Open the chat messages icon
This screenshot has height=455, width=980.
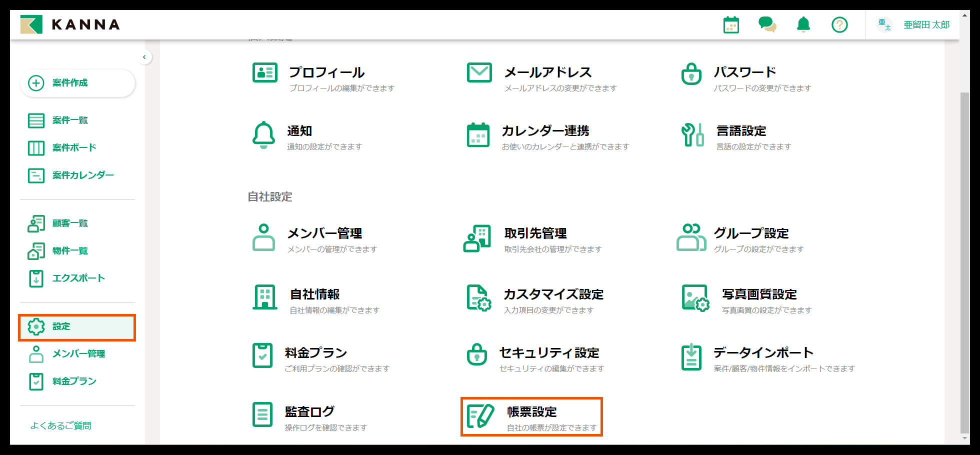pos(767,24)
